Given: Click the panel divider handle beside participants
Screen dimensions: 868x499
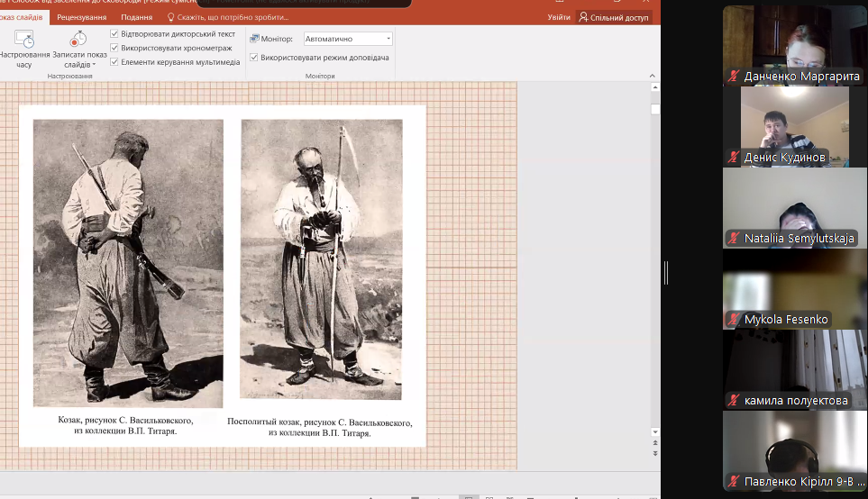Looking at the screenshot, I should [666, 273].
